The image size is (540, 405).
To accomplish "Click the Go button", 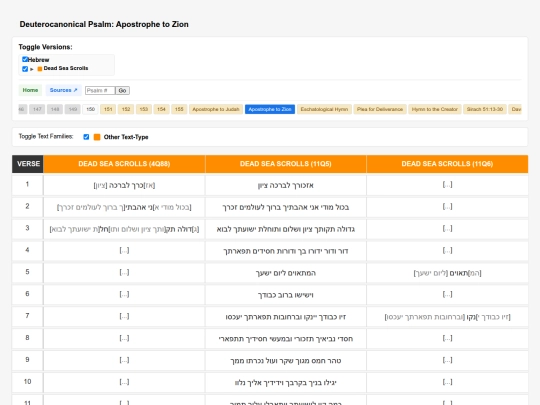I will coord(122,91).
